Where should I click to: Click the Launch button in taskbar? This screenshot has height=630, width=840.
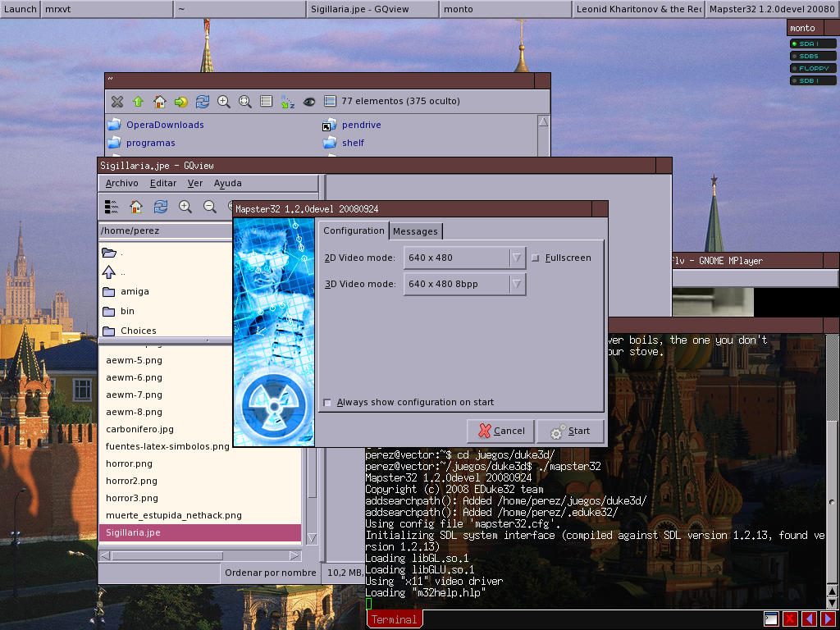[20, 9]
